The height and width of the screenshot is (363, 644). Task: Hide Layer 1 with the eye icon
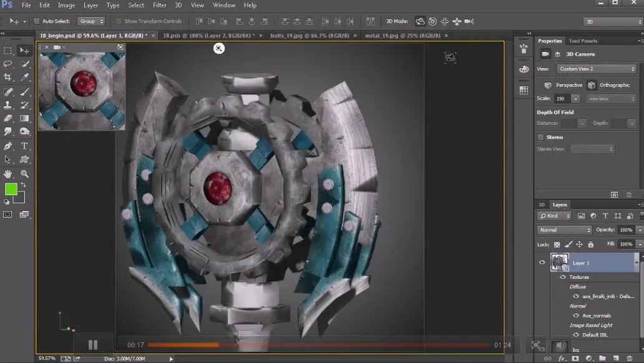542,263
